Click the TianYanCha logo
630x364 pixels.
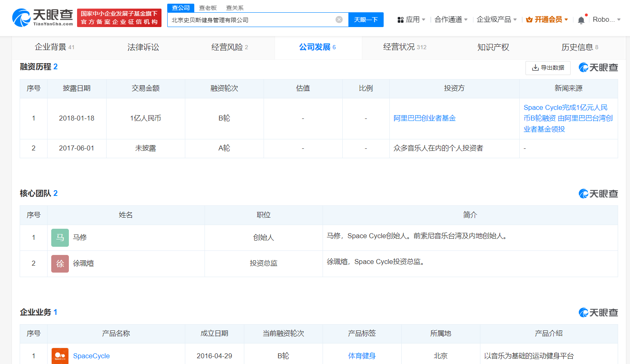pyautogui.click(x=43, y=18)
